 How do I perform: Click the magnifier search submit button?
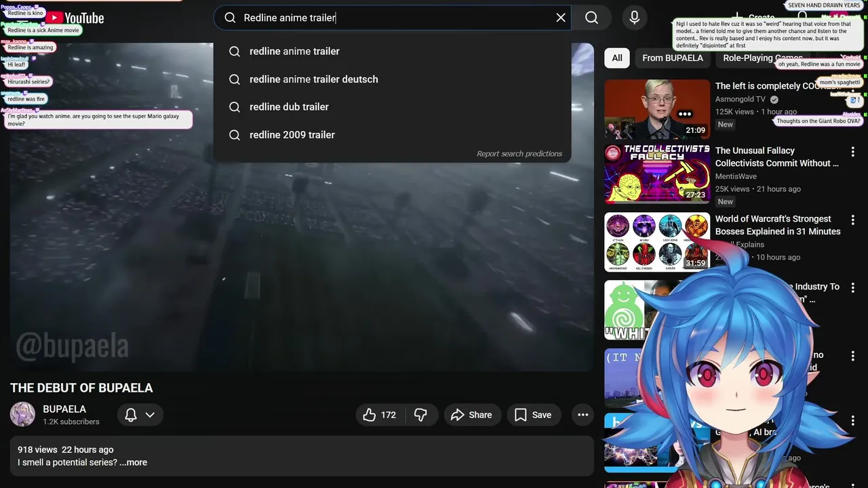pyautogui.click(x=591, y=18)
